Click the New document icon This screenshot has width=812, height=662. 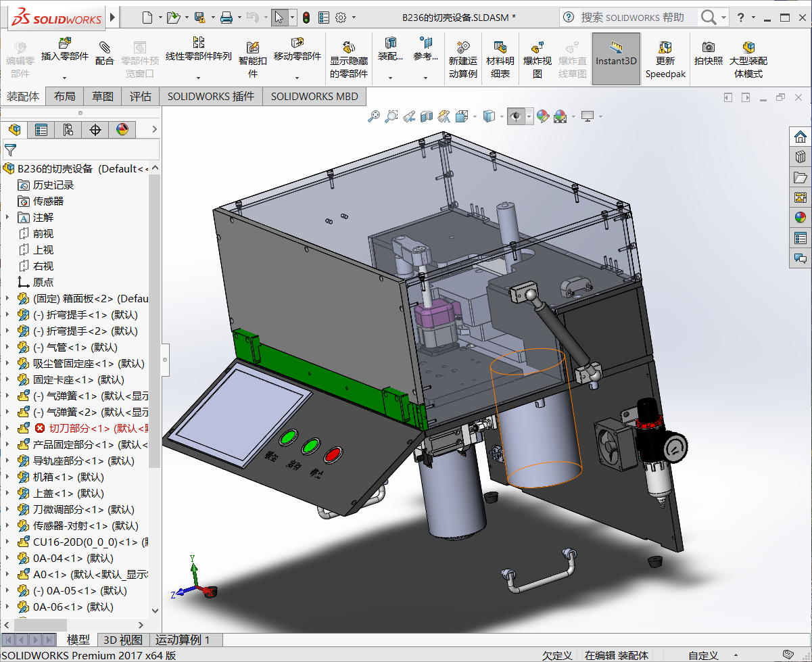pyautogui.click(x=147, y=18)
